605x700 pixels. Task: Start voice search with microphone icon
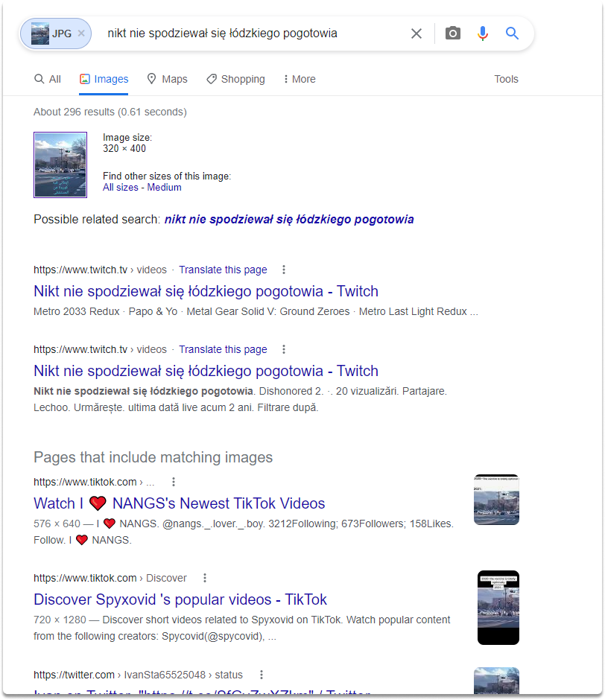click(482, 34)
